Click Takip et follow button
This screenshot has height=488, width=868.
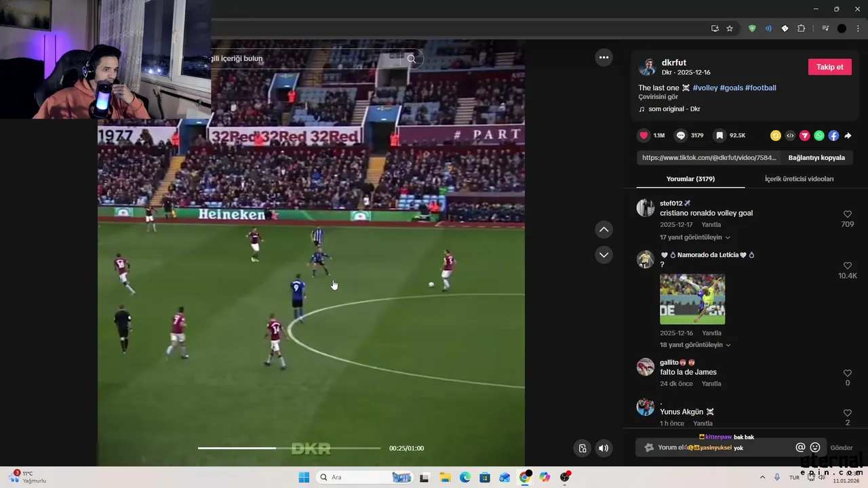(x=829, y=66)
